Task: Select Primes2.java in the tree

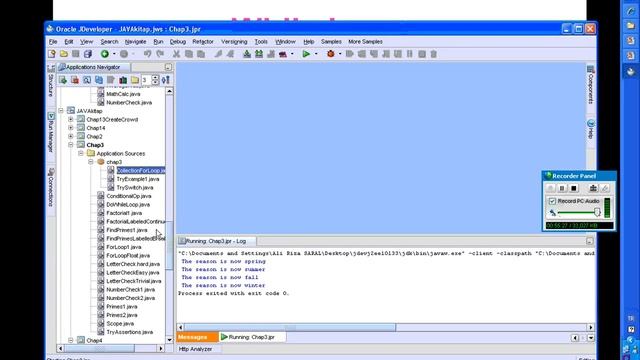Action: 122,315
